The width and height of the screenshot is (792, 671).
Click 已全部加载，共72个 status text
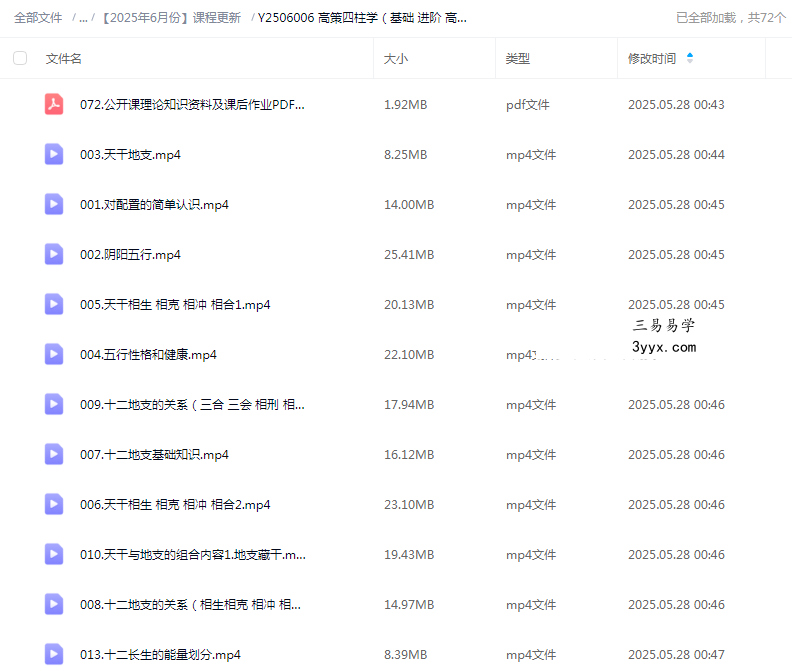point(731,18)
